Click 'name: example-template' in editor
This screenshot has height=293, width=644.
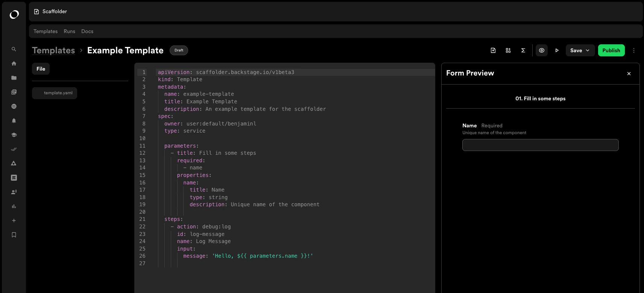[x=199, y=94]
